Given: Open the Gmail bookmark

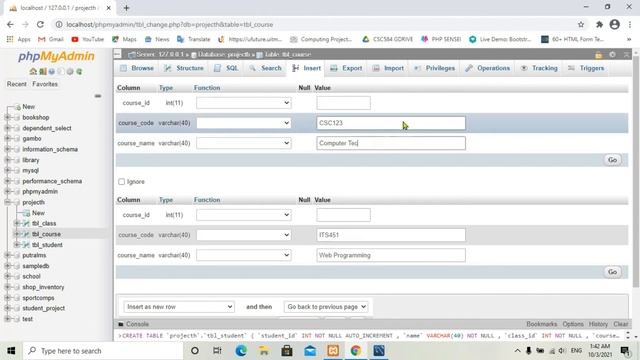Looking at the screenshot, I should (51, 39).
